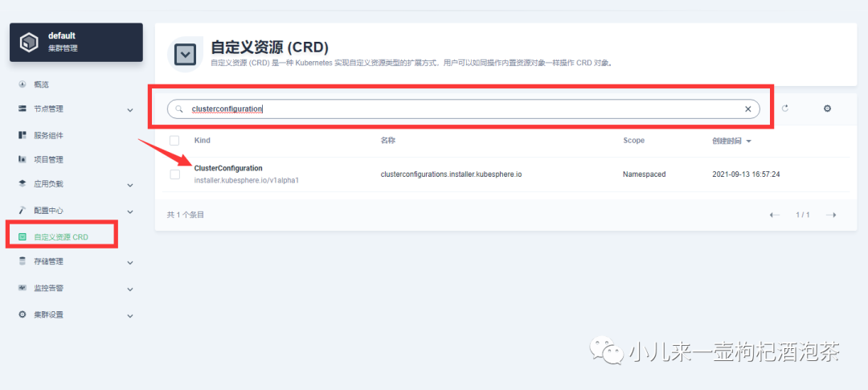Click the cube icon beside default
Screen dimensions: 868x390
click(28, 42)
